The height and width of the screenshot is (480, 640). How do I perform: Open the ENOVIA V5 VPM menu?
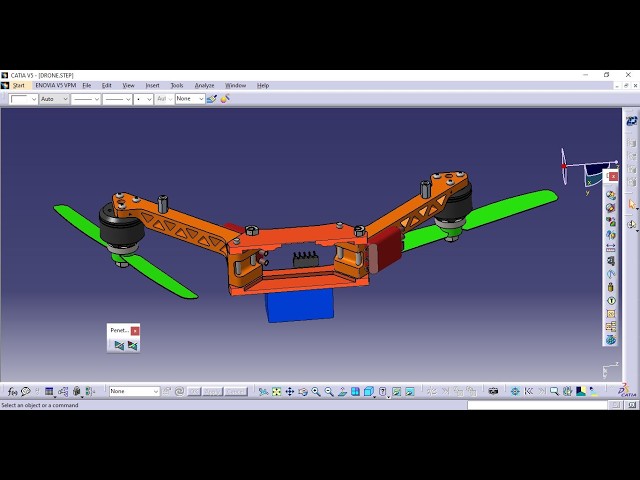(x=56, y=85)
